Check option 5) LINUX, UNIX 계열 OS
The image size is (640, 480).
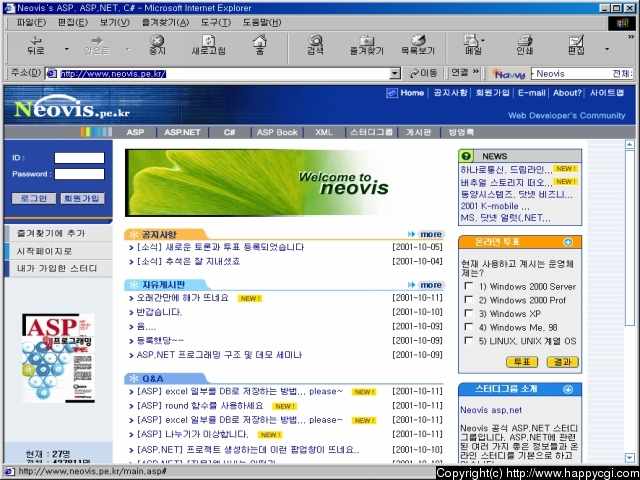(469, 340)
